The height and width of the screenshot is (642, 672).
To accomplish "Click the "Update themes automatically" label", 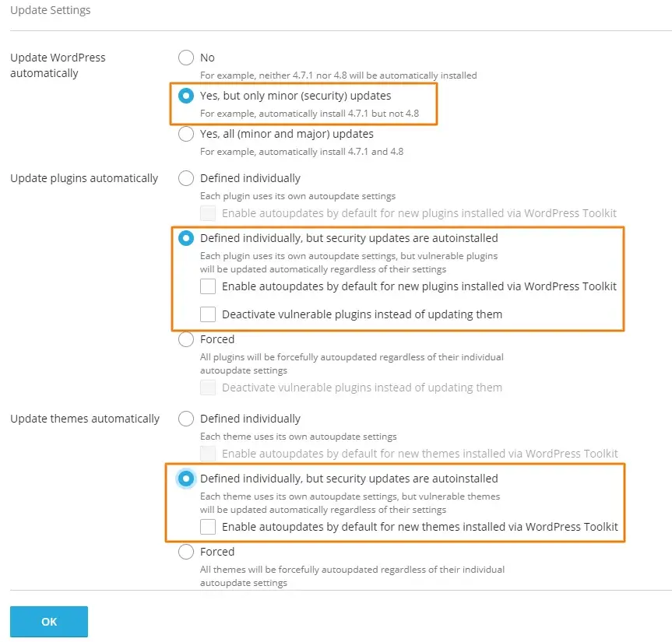I will pos(85,419).
